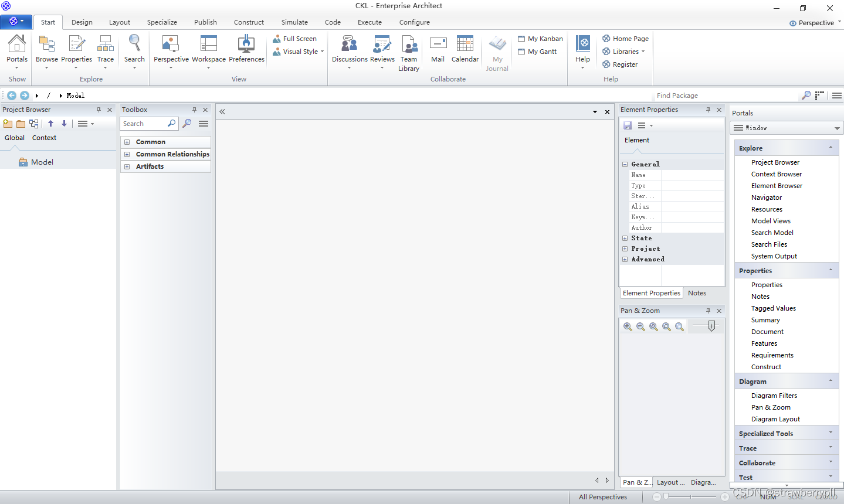The width and height of the screenshot is (844, 504).
Task: Pin the Toolbox panel
Action: click(x=194, y=110)
